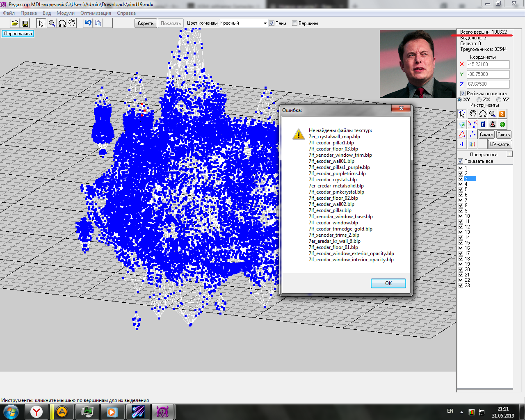The width and height of the screenshot is (525, 420).
Task: Enable the Вершины checkbox
Action: (294, 23)
